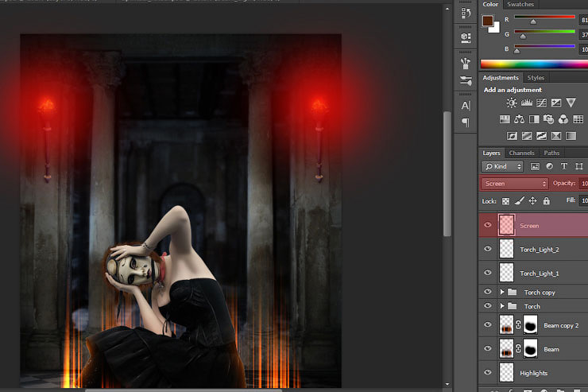Add a Brightness/Contrast adjustment
Viewport: 588px width, 392px height.
(x=512, y=103)
